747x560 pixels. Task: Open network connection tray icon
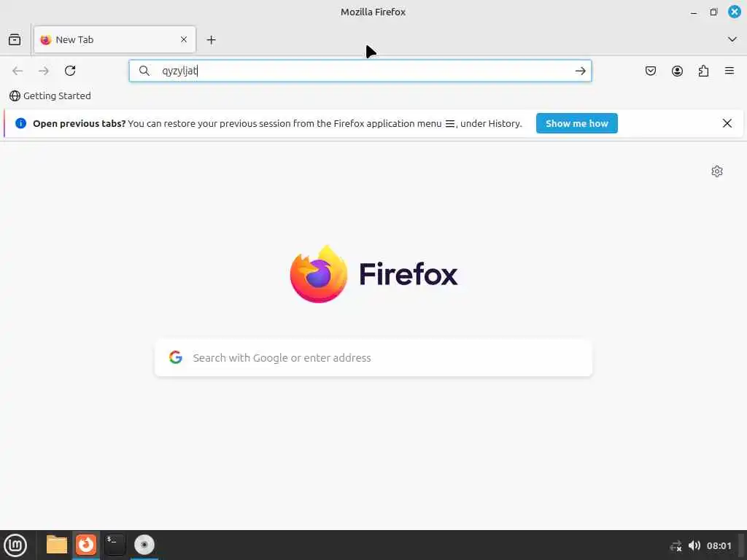click(676, 545)
